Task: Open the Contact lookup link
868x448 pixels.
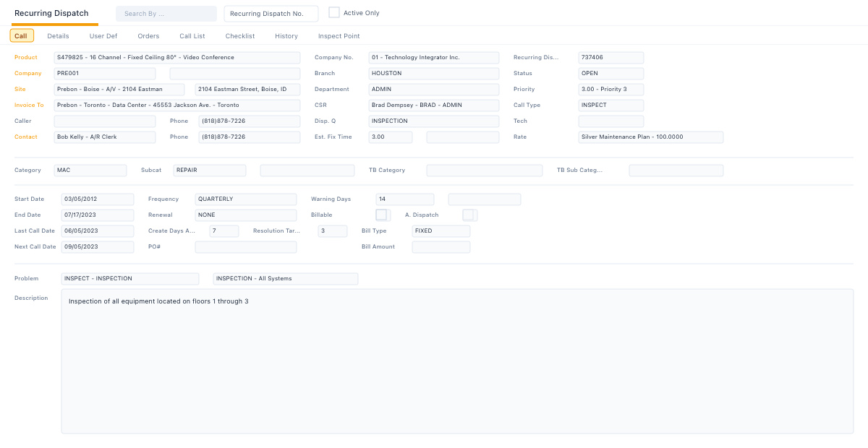Action: pos(27,137)
